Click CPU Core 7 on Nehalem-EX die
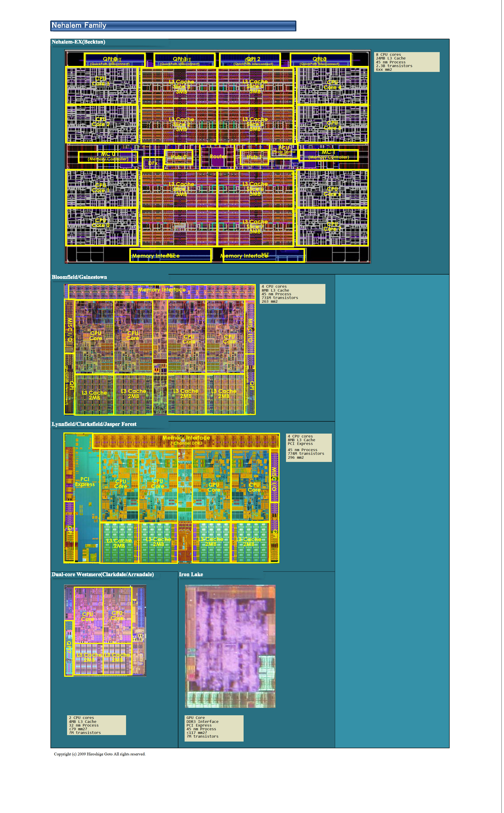The width and height of the screenshot is (504, 813). pyautogui.click(x=332, y=227)
